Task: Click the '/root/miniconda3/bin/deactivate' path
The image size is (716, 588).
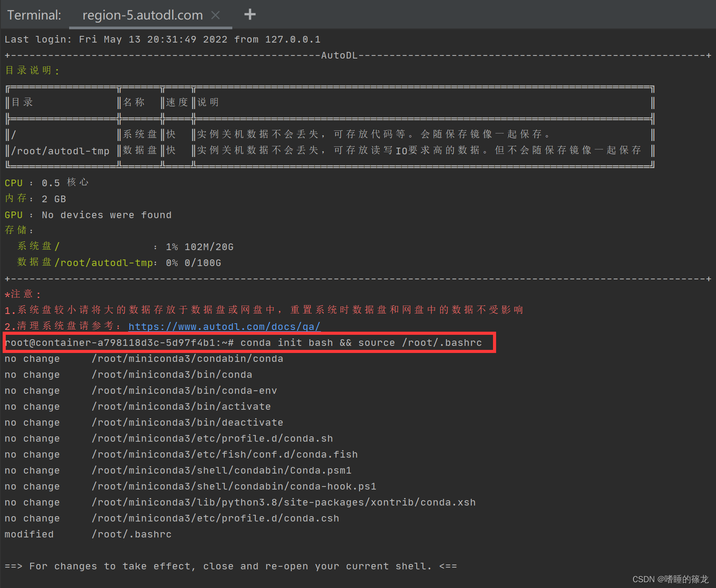Action: point(188,423)
